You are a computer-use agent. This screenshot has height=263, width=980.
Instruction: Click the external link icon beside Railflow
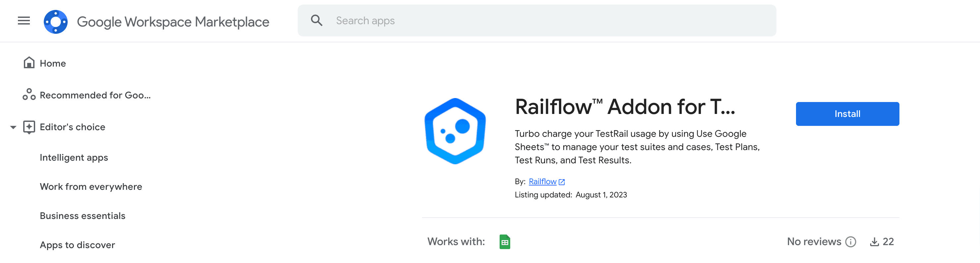click(562, 182)
